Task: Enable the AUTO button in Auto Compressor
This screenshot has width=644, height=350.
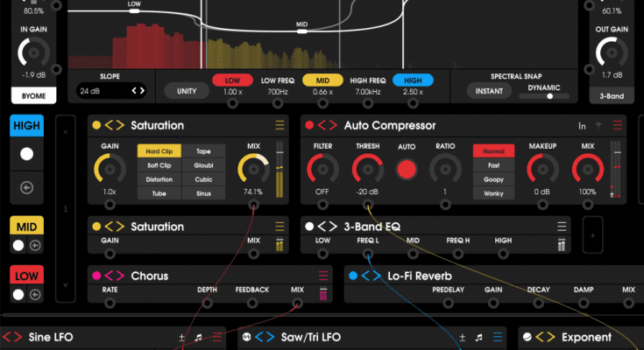Action: [x=406, y=167]
